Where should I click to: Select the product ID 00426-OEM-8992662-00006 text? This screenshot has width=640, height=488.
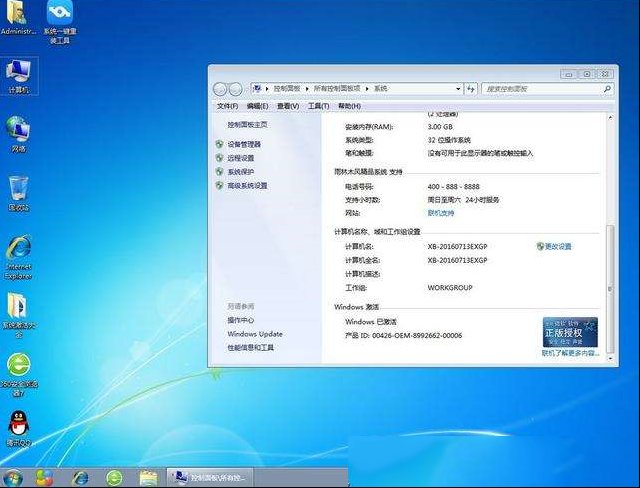click(x=417, y=335)
